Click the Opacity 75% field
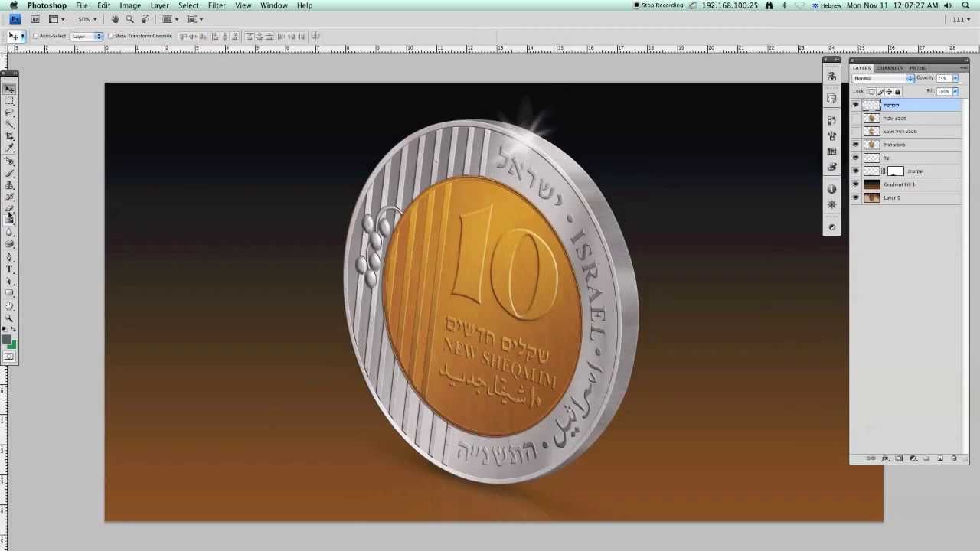The width and height of the screenshot is (980, 551). 945,78
